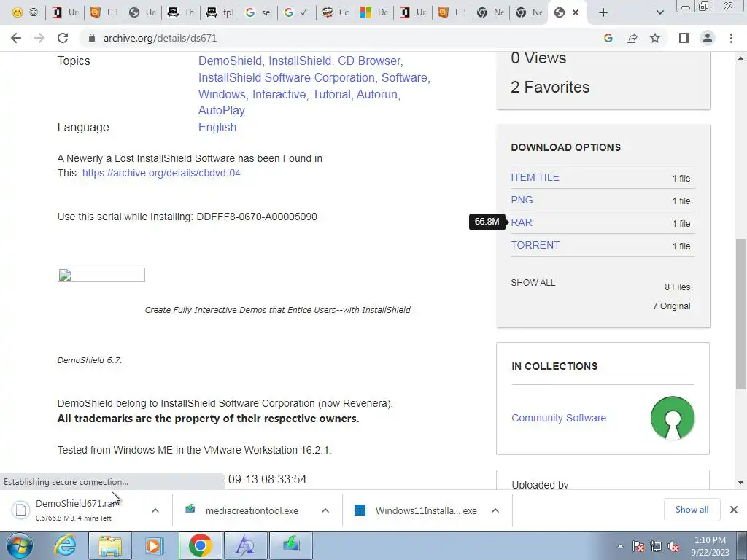Image resolution: width=747 pixels, height=560 pixels.
Task: Open the Chrome three-dot menu
Action: click(731, 38)
